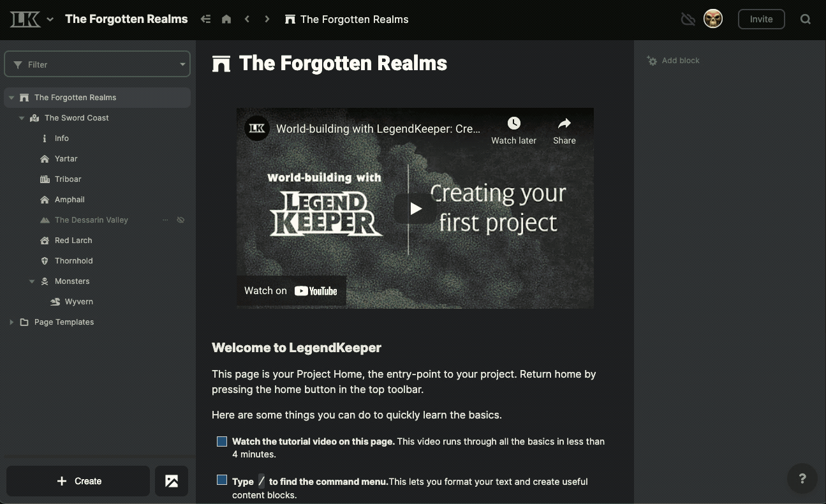Screen dimensions: 826x504
Task: Click the Thornhold shield icon
Action: [45, 261]
